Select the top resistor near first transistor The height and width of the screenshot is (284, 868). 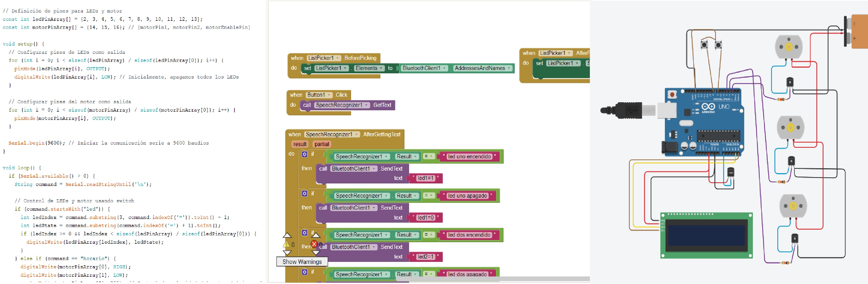(x=781, y=99)
